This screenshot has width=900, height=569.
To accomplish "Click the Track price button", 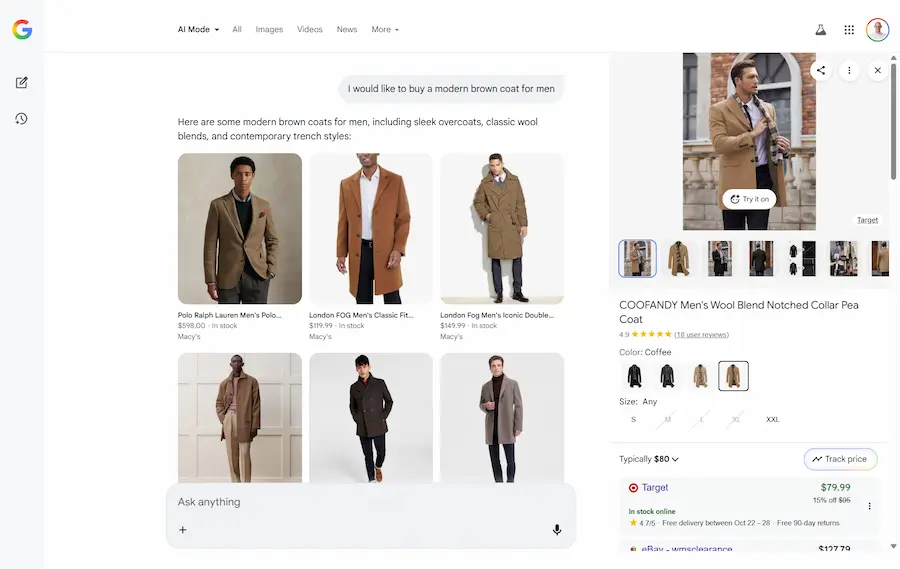I will click(x=840, y=459).
